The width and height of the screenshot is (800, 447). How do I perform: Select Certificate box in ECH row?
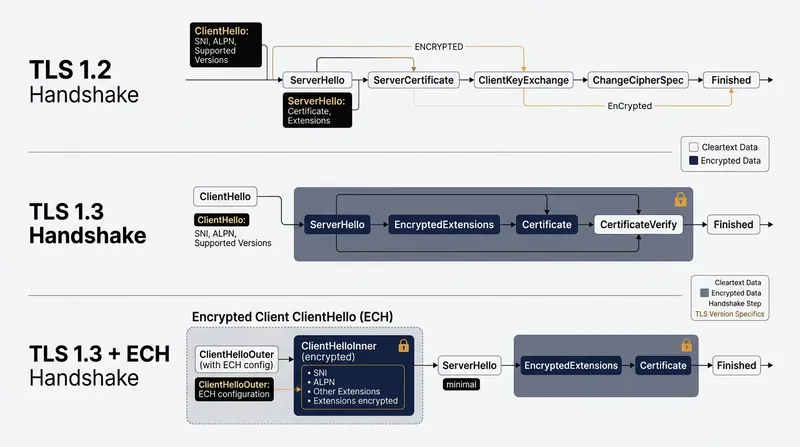[663, 365]
